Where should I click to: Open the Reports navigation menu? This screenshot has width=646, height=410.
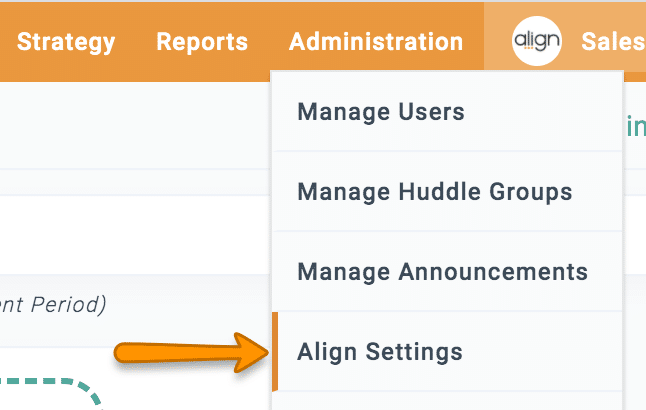202,42
